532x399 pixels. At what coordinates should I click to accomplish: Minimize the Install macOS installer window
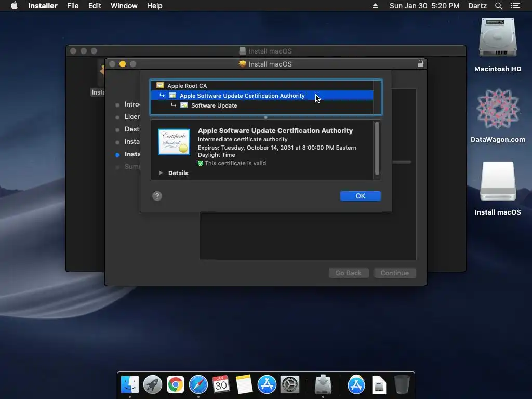click(123, 64)
